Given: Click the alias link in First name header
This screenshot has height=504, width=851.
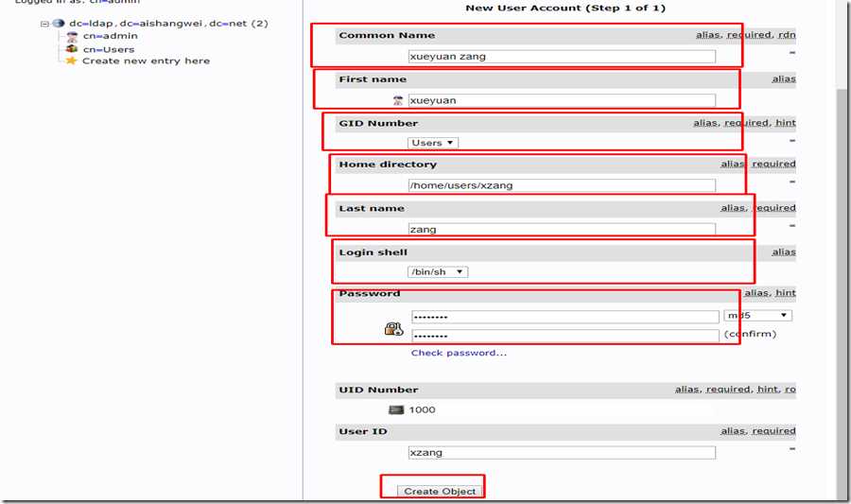Looking at the screenshot, I should [784, 78].
